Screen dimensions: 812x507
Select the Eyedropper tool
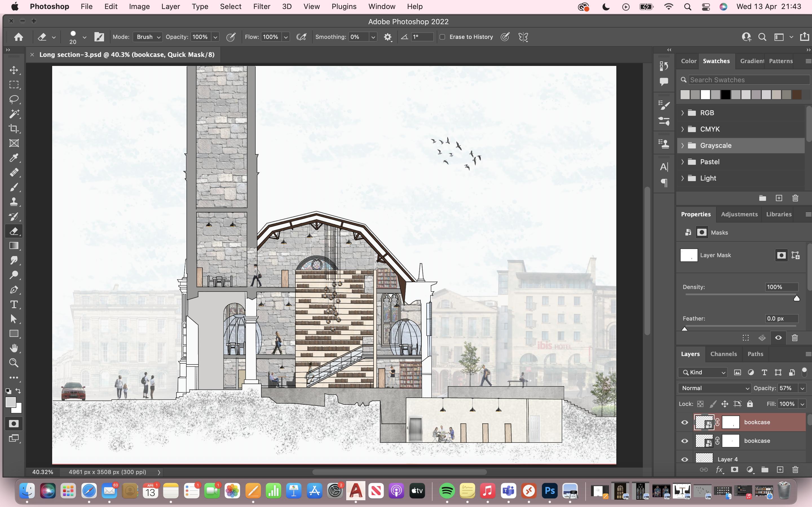coord(14,158)
